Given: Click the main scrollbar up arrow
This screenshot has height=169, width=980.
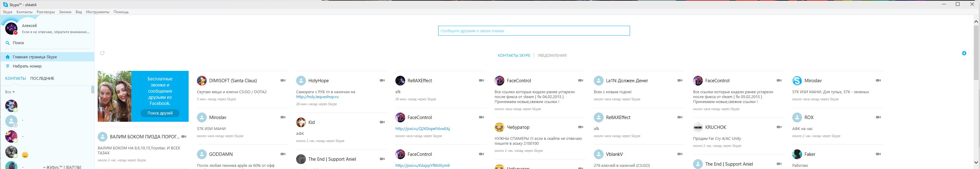Looking at the screenshot, I should pyautogui.click(x=976, y=22).
